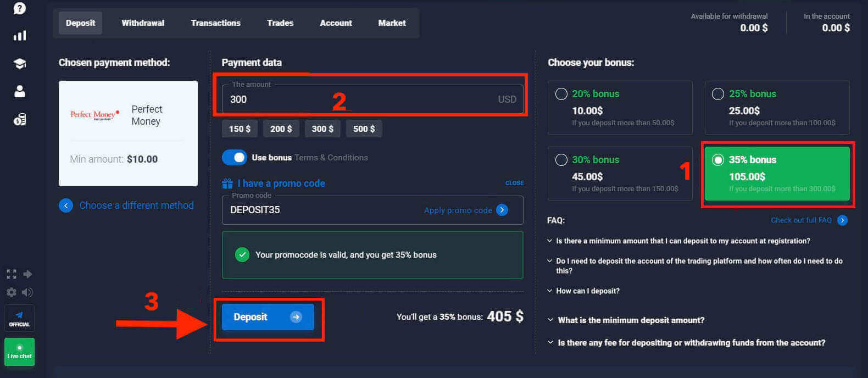Screen dimensions: 868x378
Task: Click Choose a different method link
Action: (136, 205)
